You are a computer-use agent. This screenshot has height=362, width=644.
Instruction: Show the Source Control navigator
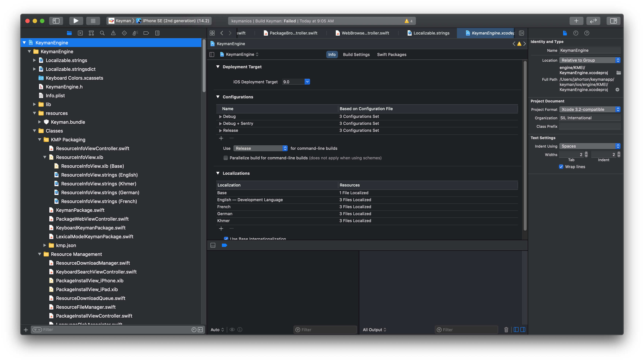point(80,33)
